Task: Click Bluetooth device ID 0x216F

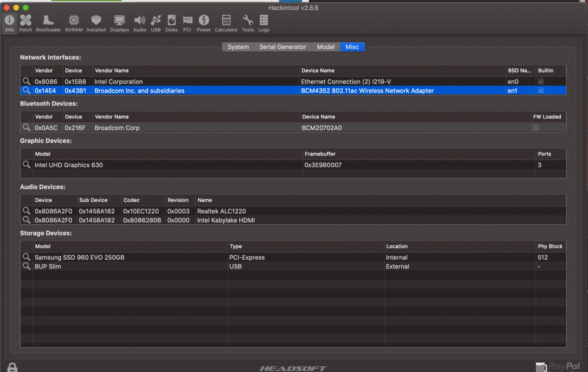Action: click(x=75, y=128)
